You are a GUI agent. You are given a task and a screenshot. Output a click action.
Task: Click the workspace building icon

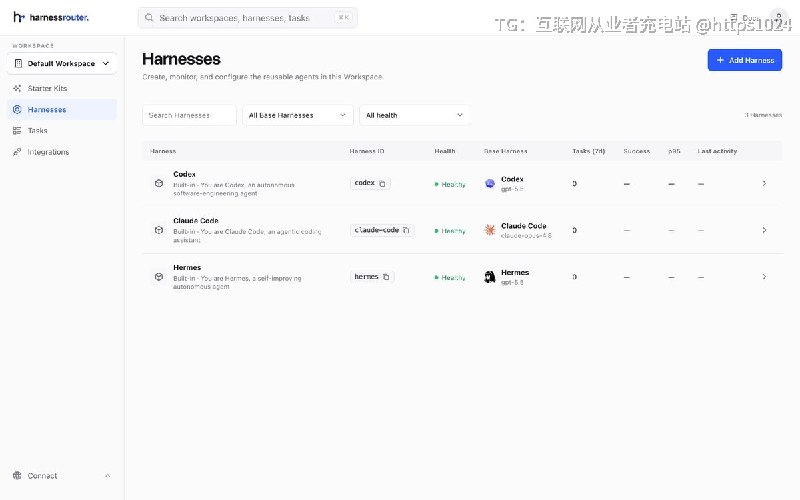click(x=18, y=63)
